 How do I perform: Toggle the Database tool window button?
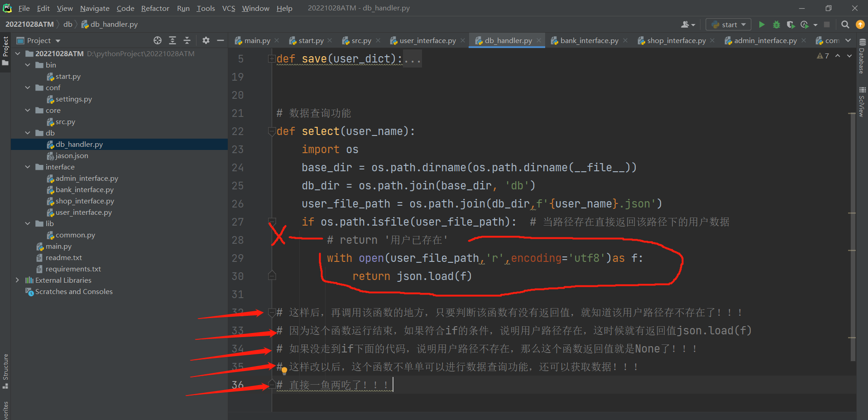click(x=862, y=56)
